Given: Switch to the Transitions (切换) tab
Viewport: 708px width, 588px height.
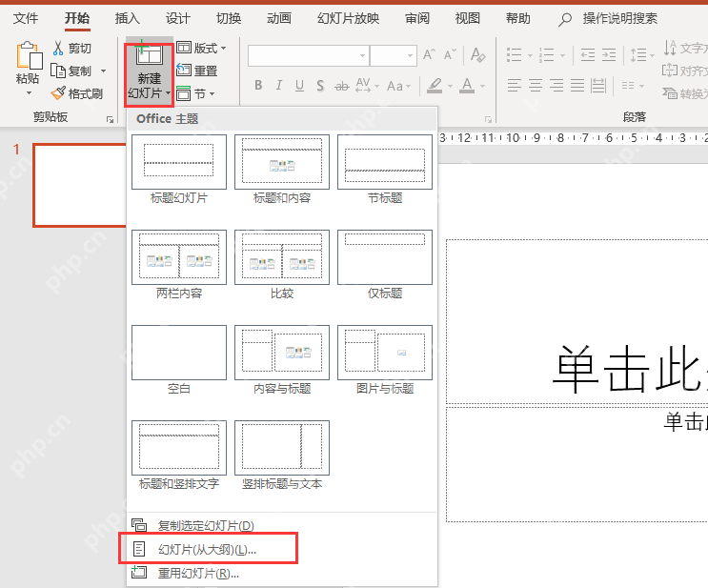Looking at the screenshot, I should 229,18.
